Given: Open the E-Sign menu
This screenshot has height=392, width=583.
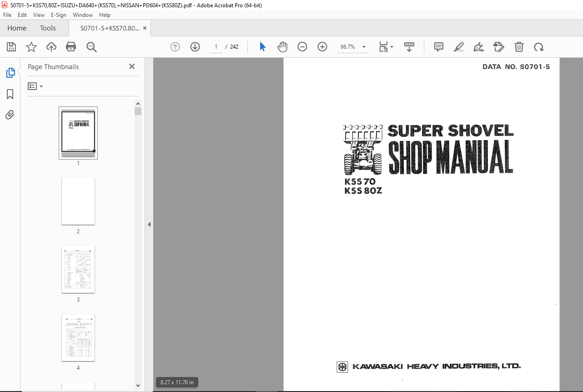Looking at the screenshot, I should tap(59, 15).
